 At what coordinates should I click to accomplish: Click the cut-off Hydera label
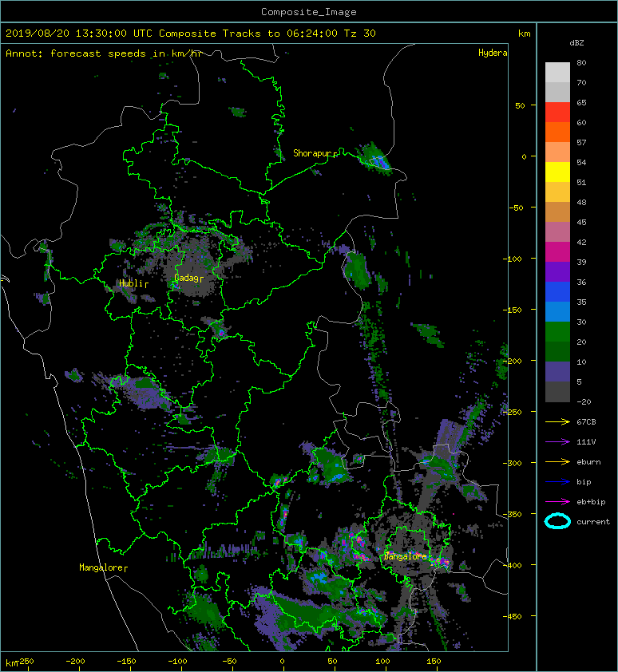pos(493,53)
